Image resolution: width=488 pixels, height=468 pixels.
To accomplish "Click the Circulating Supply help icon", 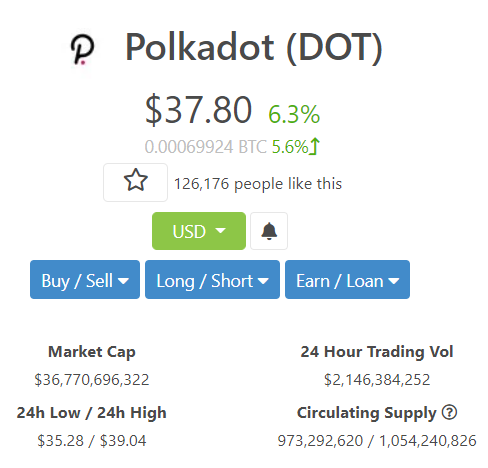I will [449, 412].
